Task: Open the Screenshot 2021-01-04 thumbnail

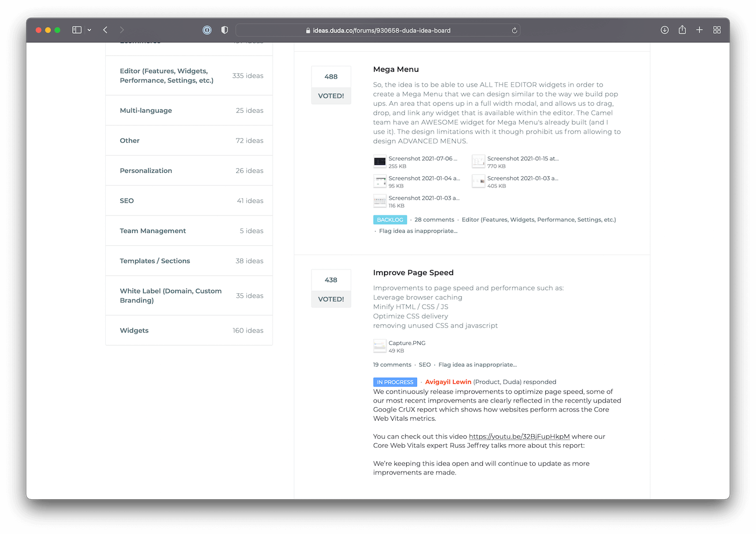Action: [x=380, y=181]
